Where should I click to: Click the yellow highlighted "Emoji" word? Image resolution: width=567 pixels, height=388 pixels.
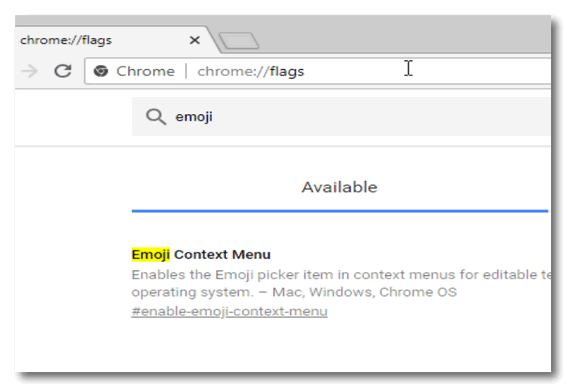tap(150, 255)
